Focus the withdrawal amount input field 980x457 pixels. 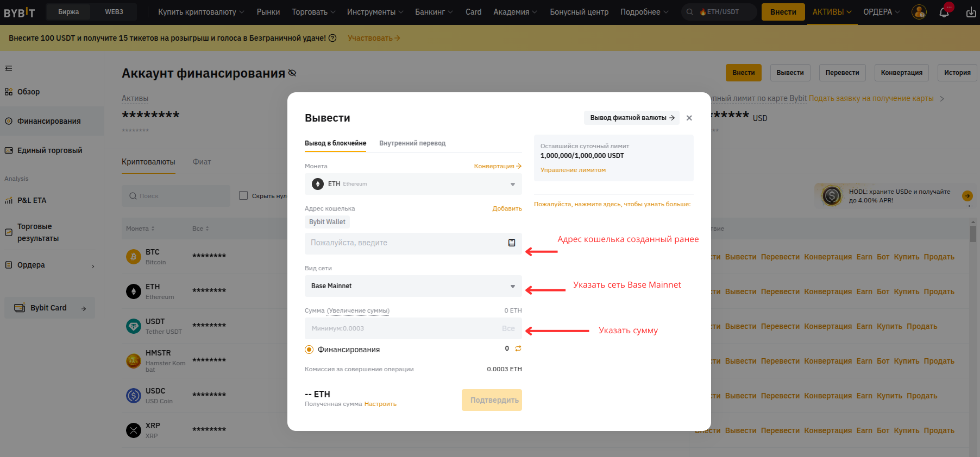point(413,328)
